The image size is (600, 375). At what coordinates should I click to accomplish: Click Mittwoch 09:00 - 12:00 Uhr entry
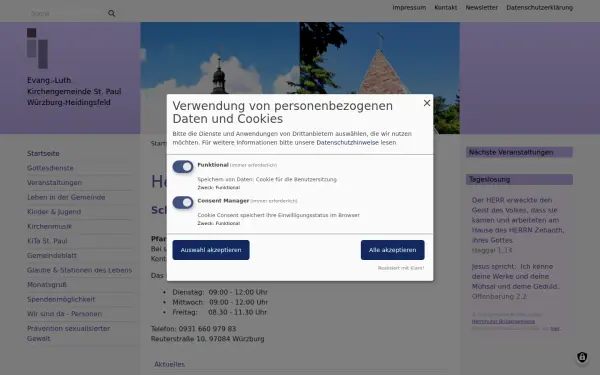click(220, 302)
